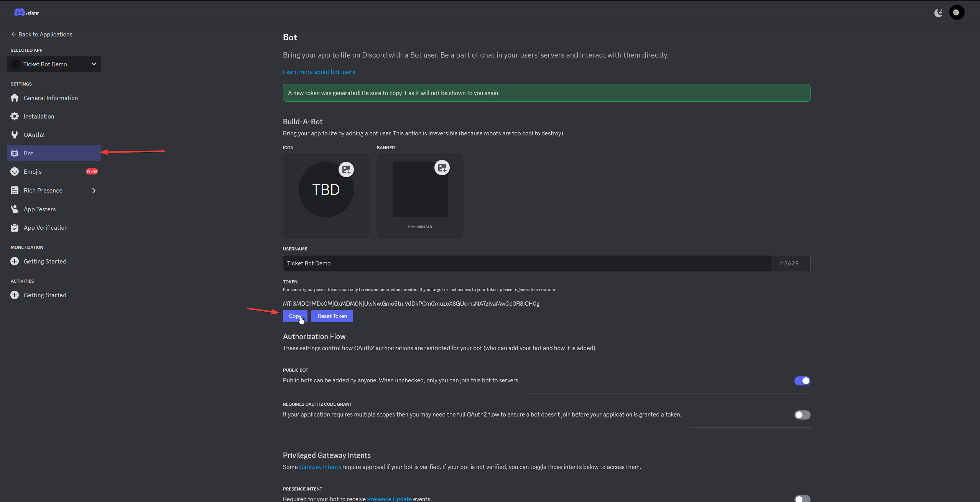Image resolution: width=980 pixels, height=502 pixels.
Task: Open OAuth2 wrench icon
Action: point(15,135)
